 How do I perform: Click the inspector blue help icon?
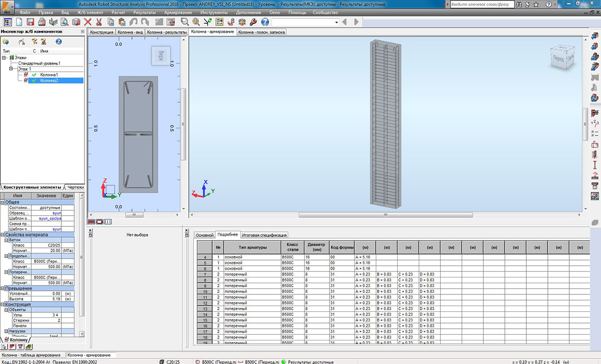pos(59,41)
